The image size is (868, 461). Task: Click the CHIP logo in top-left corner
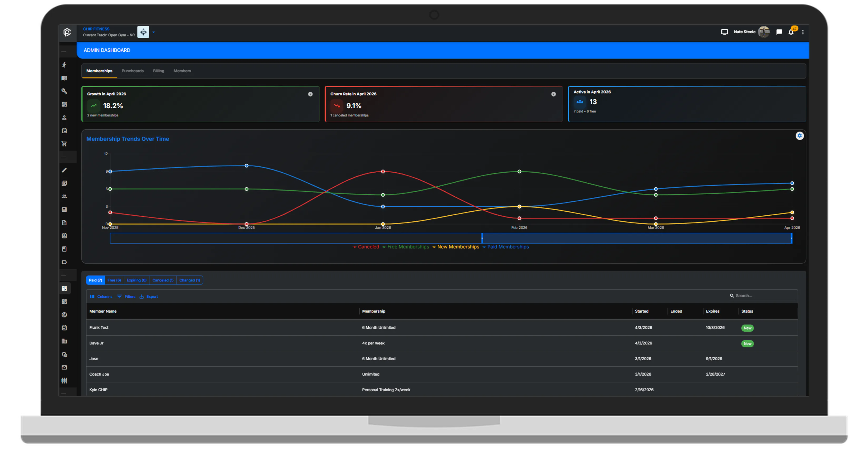click(x=67, y=32)
